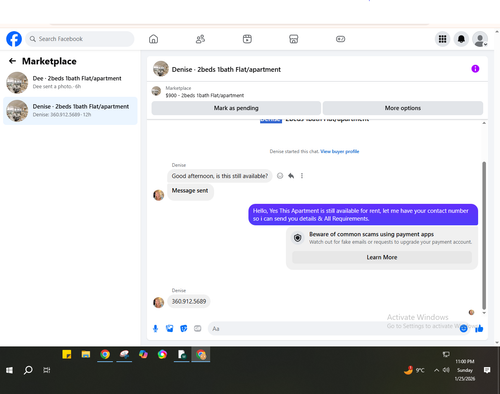Click the shield scam warning icon
The height and width of the screenshot is (394, 500).
pyautogui.click(x=297, y=238)
